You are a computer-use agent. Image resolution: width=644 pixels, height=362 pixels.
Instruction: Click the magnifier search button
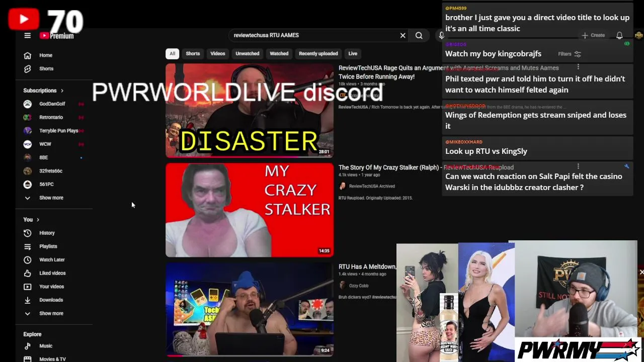point(419,35)
